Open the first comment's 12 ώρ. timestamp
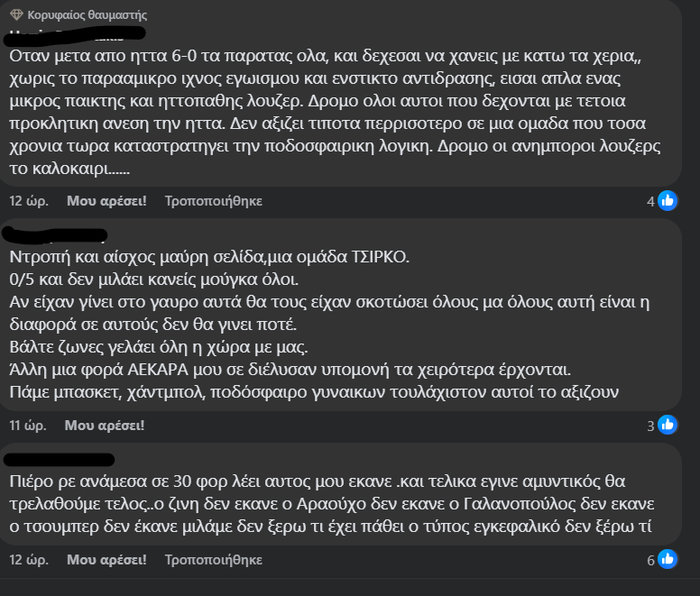The height and width of the screenshot is (596, 700). [29, 201]
